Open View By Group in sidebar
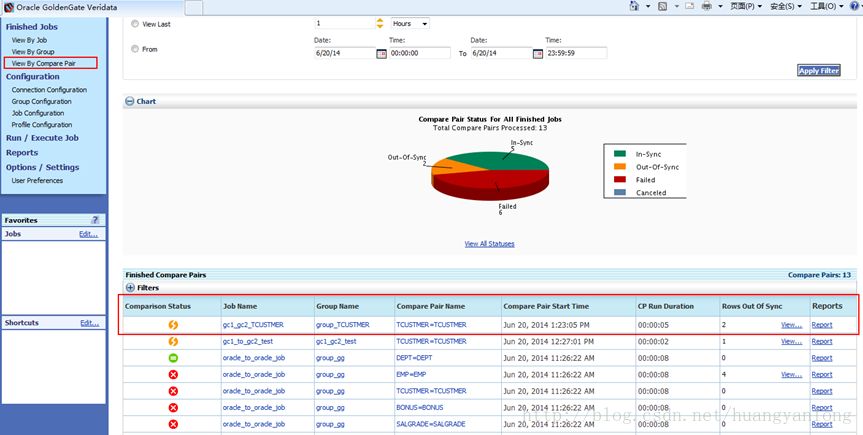 (x=33, y=52)
